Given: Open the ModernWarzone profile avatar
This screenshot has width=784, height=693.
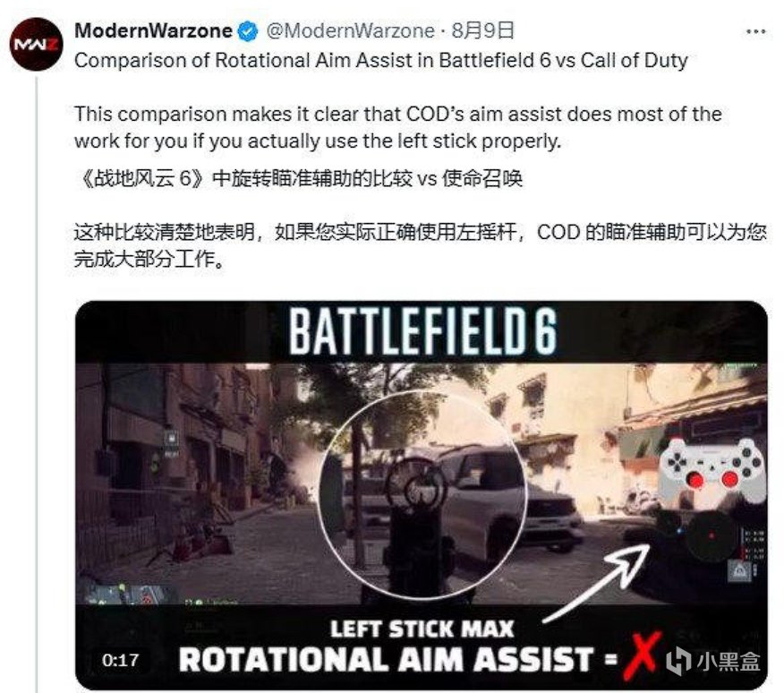Looking at the screenshot, I should [x=36, y=44].
